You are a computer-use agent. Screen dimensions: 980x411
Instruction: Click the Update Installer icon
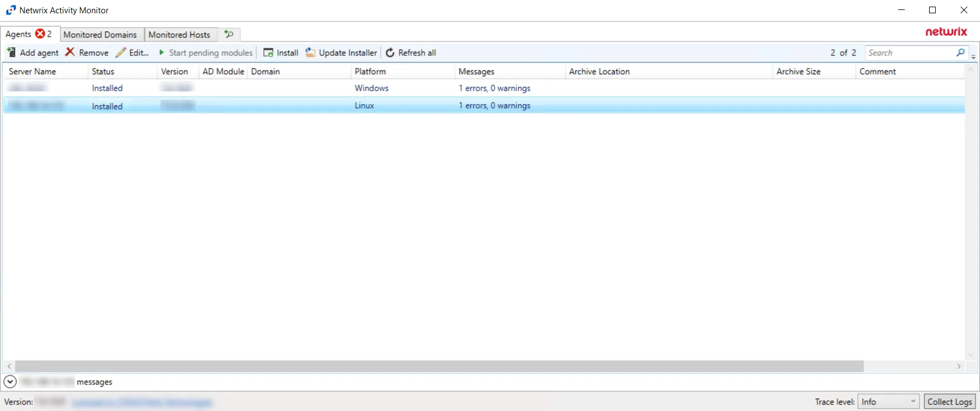tap(310, 53)
